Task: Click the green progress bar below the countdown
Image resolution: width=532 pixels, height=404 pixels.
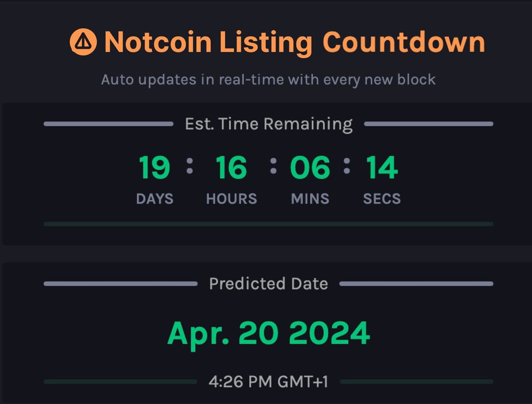Action: [268, 224]
